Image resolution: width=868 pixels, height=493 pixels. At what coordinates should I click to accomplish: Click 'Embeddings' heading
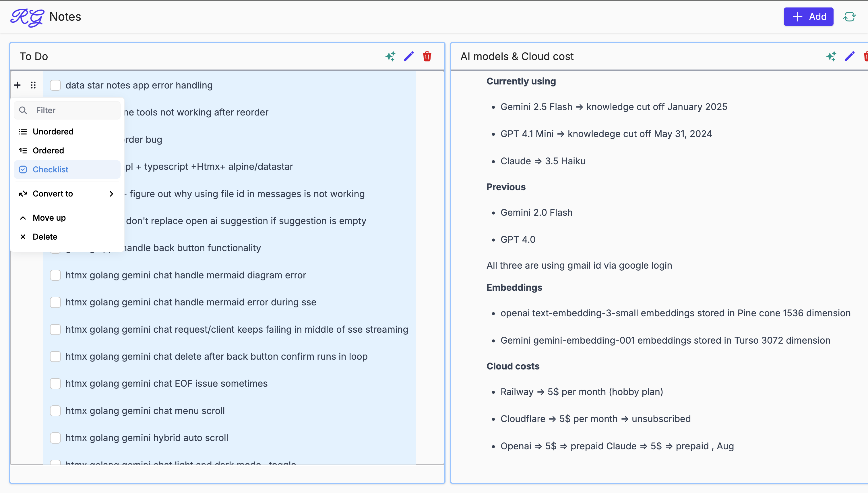click(514, 288)
